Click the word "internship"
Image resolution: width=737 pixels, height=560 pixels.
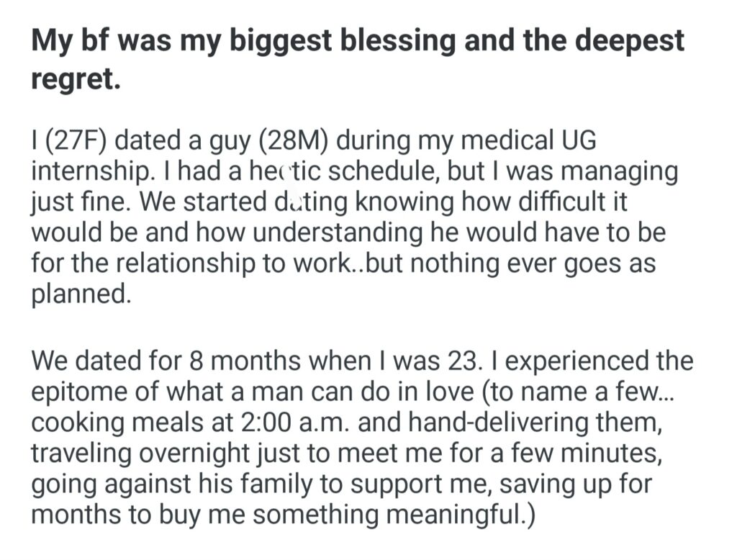(85, 171)
